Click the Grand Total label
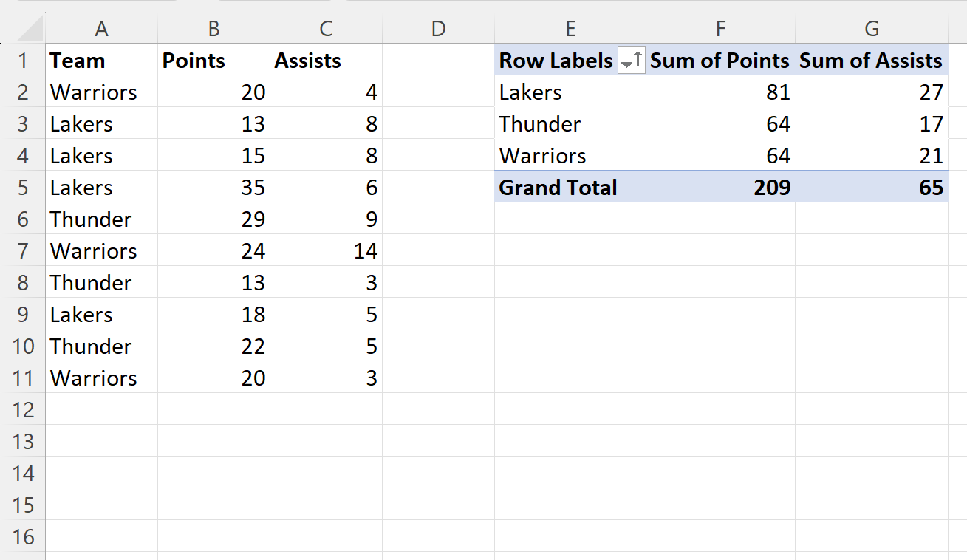Screen dimensions: 967x560 [x=570, y=188]
